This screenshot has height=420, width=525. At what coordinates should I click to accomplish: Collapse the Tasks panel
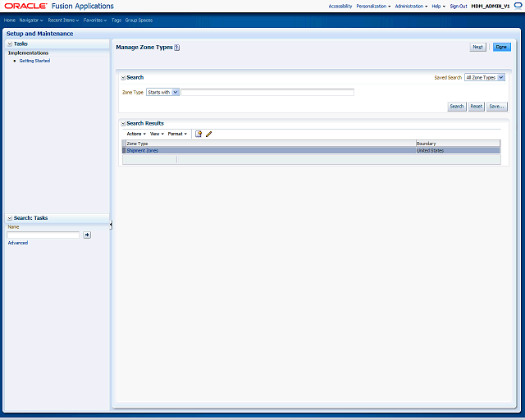[10, 43]
